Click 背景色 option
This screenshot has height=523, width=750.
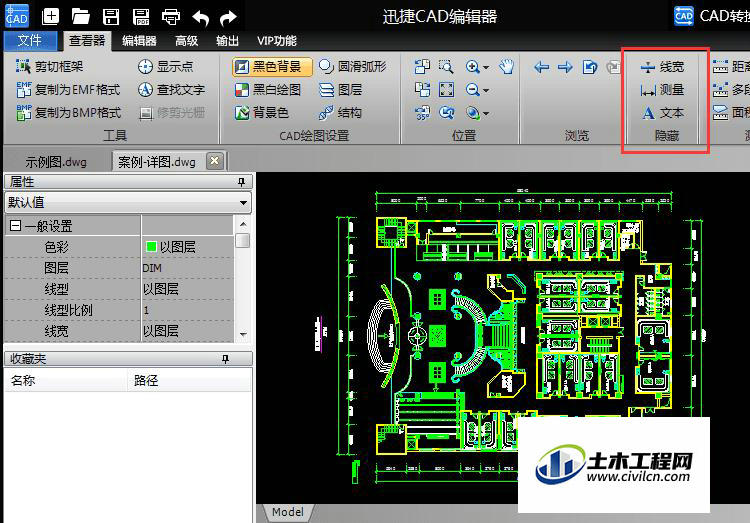(x=262, y=112)
